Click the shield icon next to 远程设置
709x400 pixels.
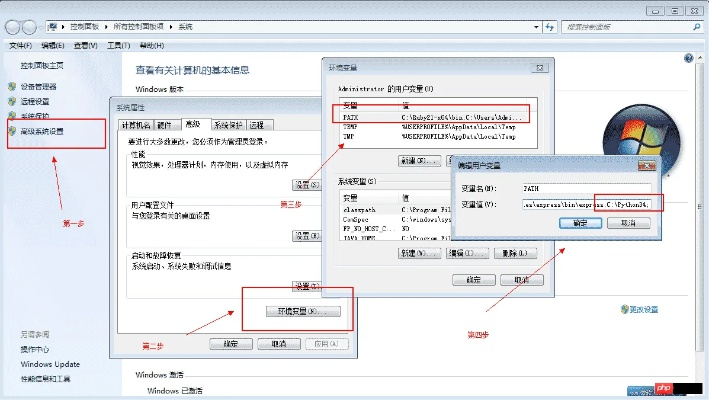[x=12, y=101]
